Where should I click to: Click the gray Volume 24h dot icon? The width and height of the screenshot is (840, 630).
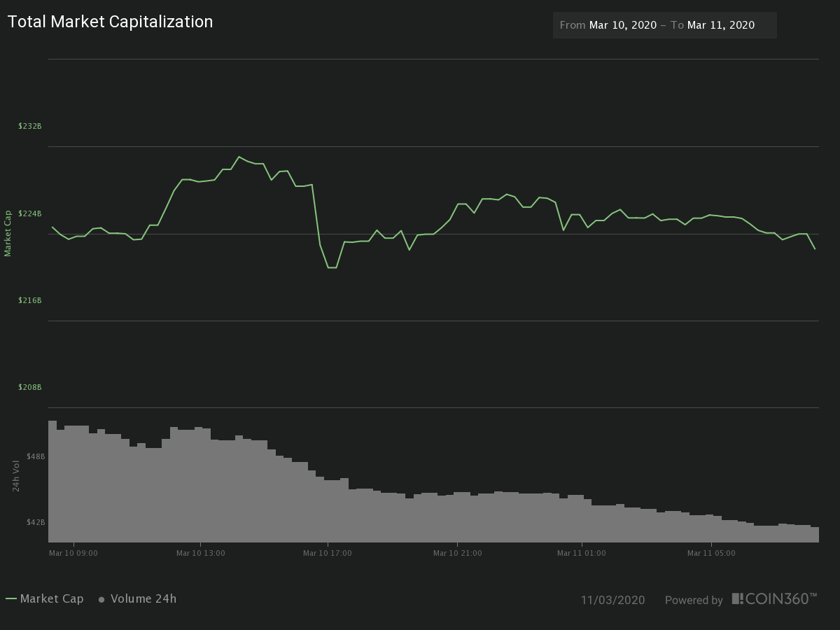coord(101,599)
